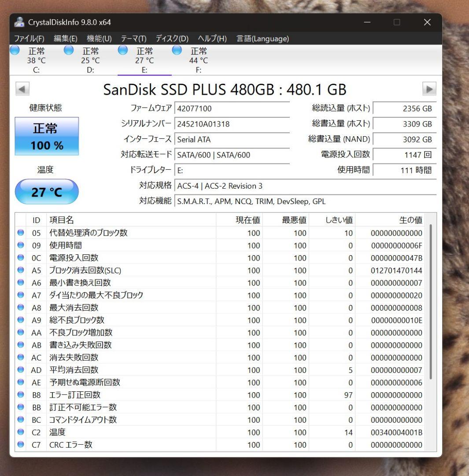Click status dot of attribute A7 row
The image size is (469, 476).
click(x=21, y=295)
